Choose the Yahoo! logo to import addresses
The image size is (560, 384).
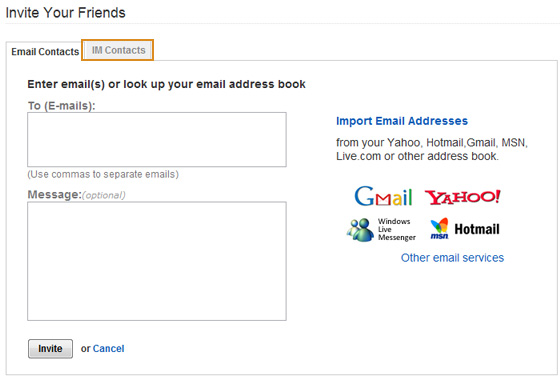(x=462, y=197)
